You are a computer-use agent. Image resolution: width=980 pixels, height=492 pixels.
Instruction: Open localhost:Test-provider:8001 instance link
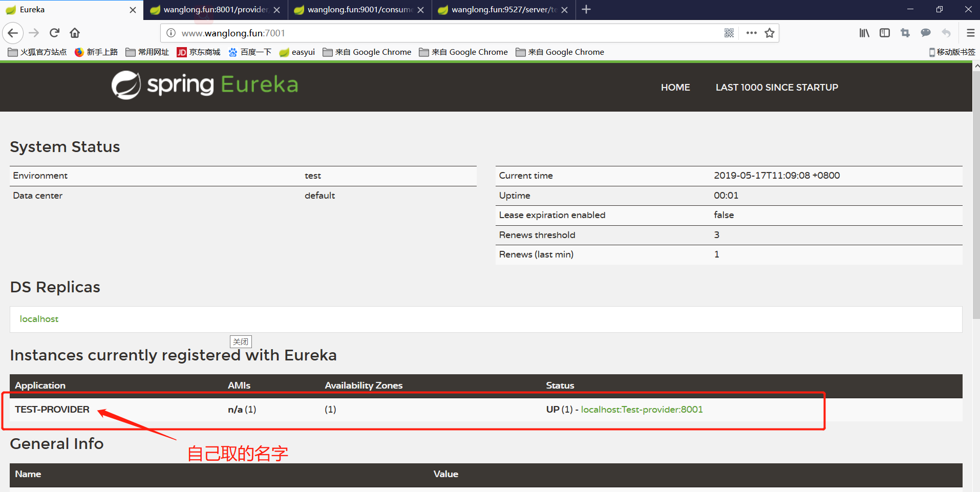pos(642,410)
